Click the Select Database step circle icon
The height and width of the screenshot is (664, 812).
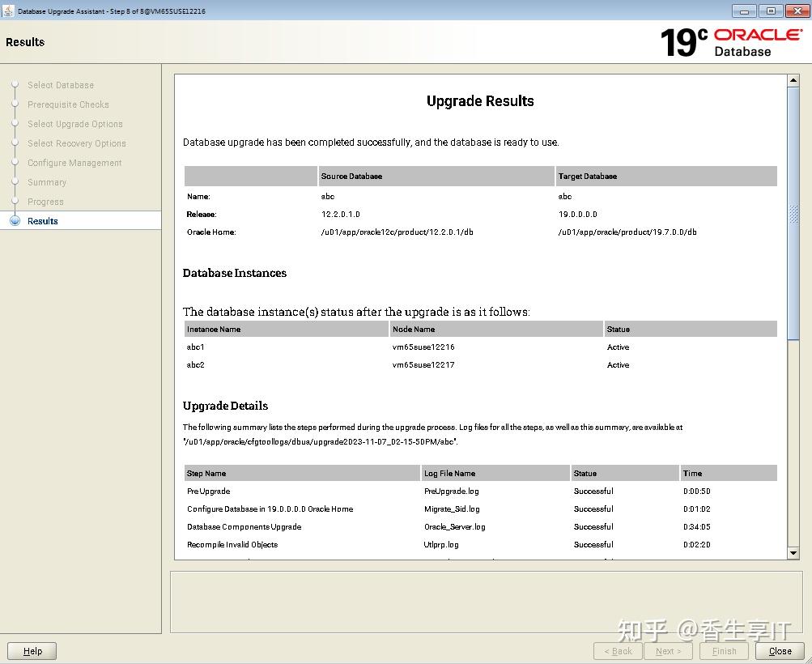pos(15,84)
